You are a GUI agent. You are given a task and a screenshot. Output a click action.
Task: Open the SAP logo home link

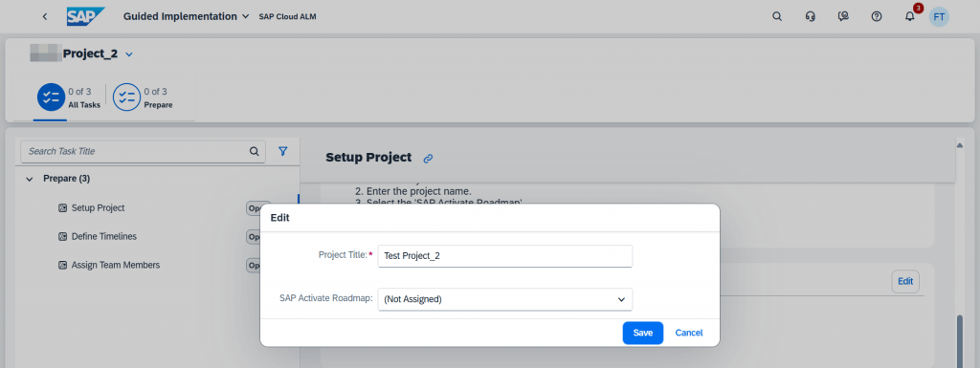pyautogui.click(x=86, y=17)
